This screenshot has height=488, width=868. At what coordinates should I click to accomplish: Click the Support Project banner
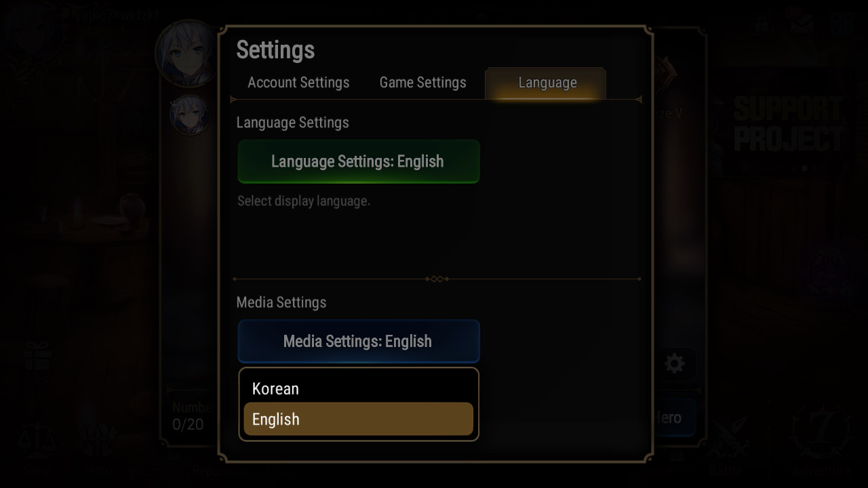click(789, 125)
